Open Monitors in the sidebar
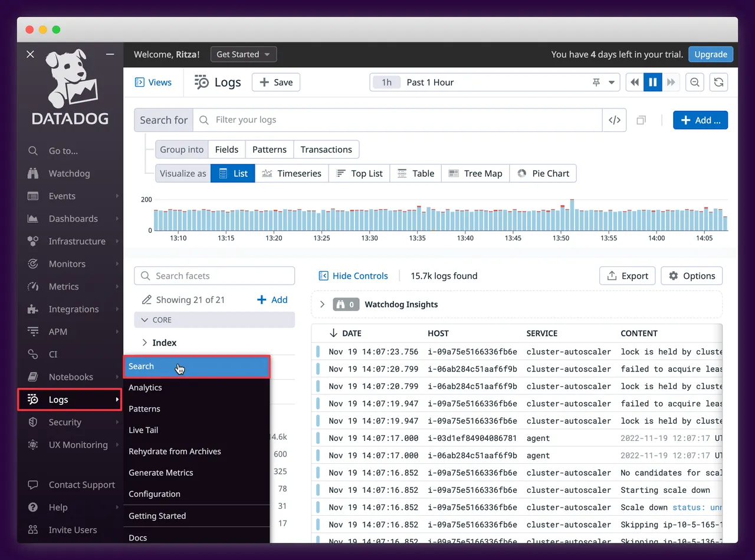 (x=67, y=264)
